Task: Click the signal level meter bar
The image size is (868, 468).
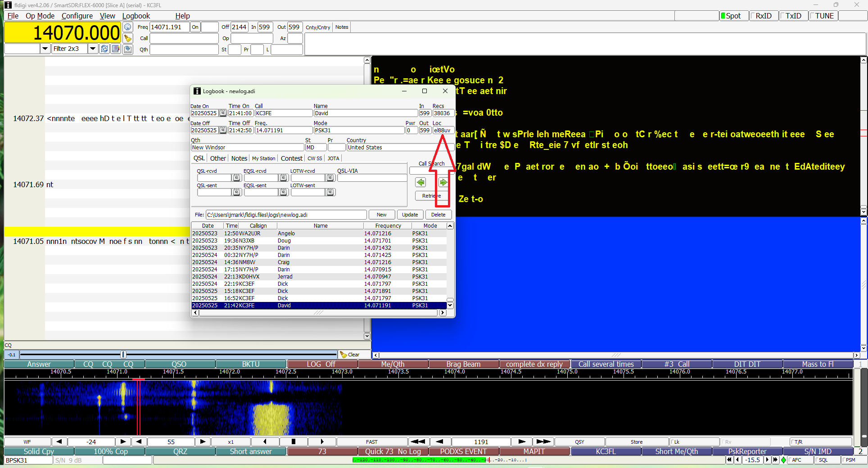Action: 439,460
